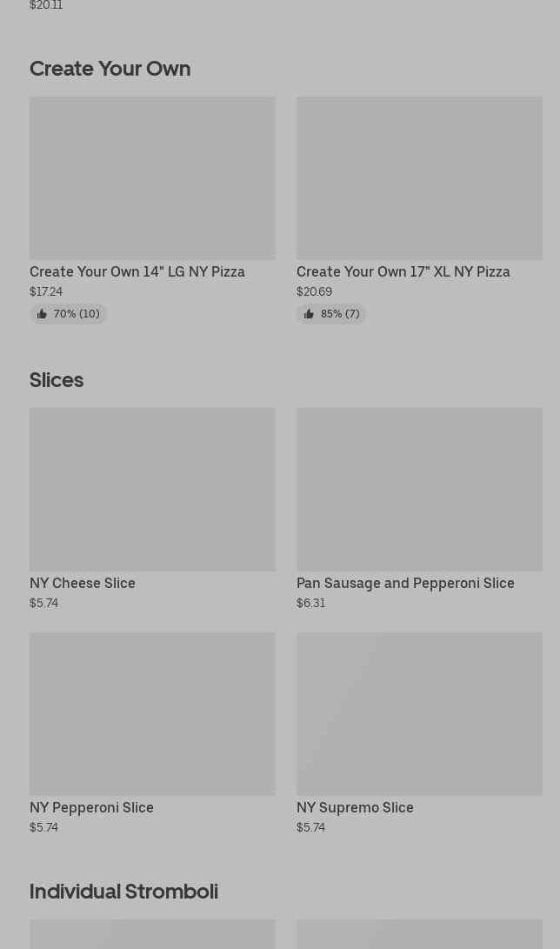Tap the NY Pepperoni Slice image
The width and height of the screenshot is (560, 949).
click(152, 713)
